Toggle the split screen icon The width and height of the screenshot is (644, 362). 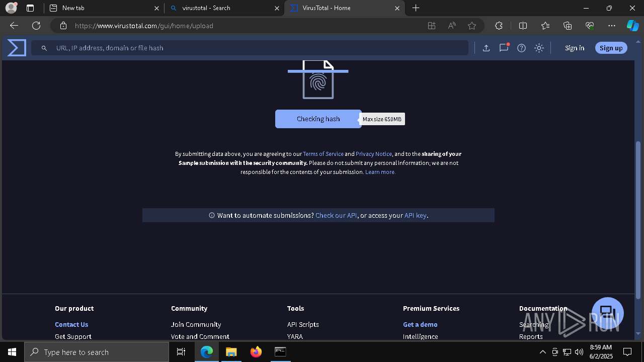(523, 26)
